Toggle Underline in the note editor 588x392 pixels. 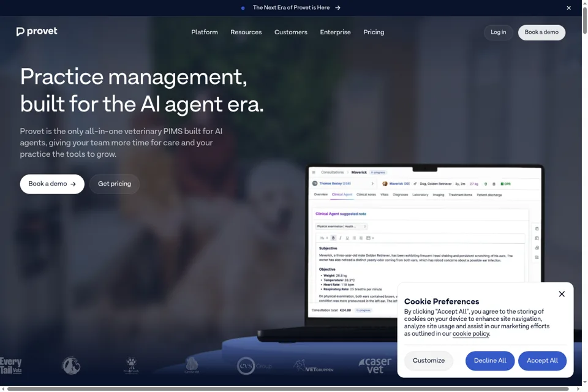(347, 238)
